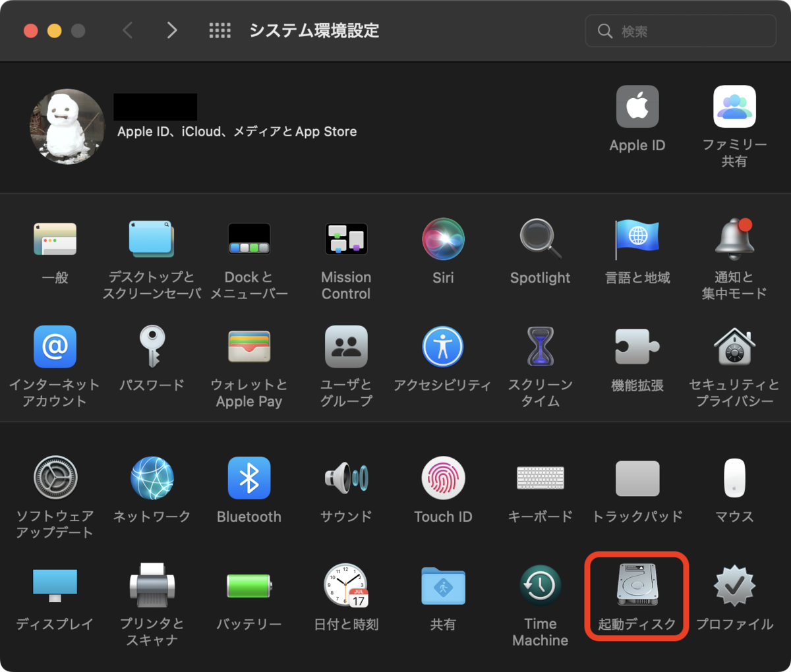This screenshot has width=791, height=672.
Task: Go back with the left chevron
Action: coord(127,30)
